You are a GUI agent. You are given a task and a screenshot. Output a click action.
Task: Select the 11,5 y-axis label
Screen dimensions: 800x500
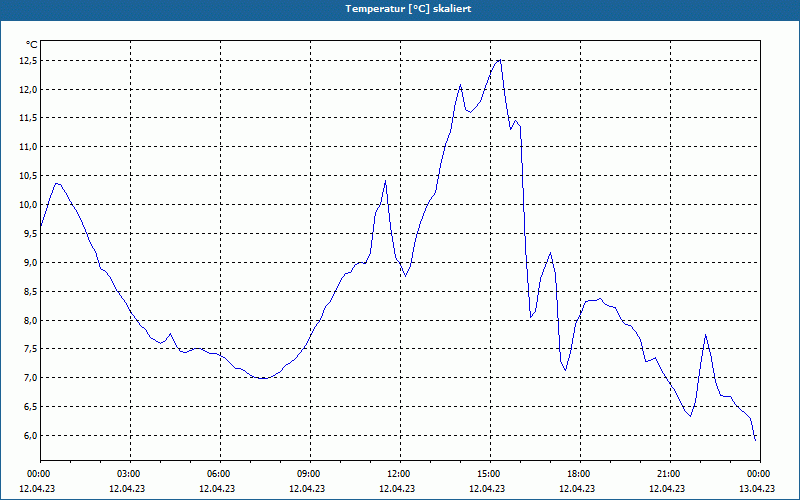click(x=28, y=118)
